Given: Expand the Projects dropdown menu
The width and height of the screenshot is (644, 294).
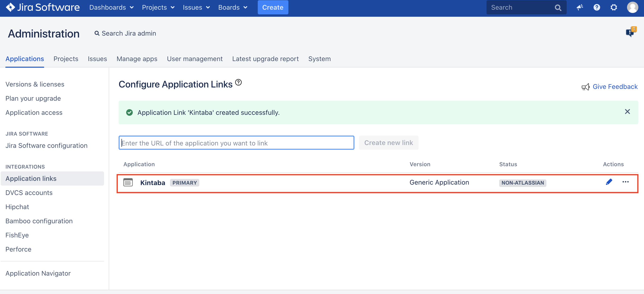Looking at the screenshot, I should 158,7.
